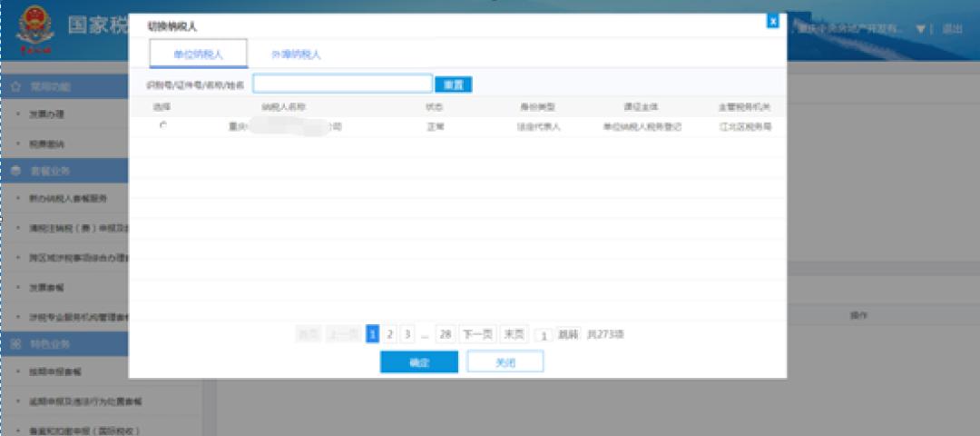Go to page 3 in pagination
This screenshot has height=436, width=980.
tap(407, 334)
